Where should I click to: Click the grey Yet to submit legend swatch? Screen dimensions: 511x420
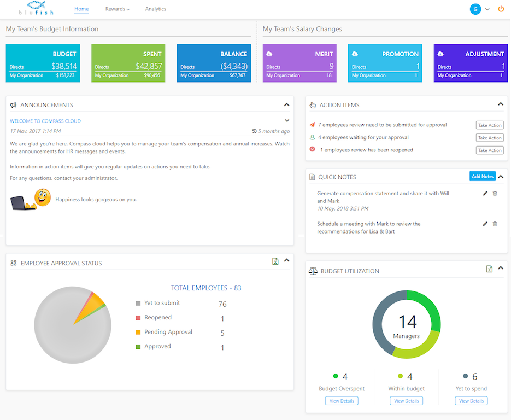pyautogui.click(x=138, y=304)
